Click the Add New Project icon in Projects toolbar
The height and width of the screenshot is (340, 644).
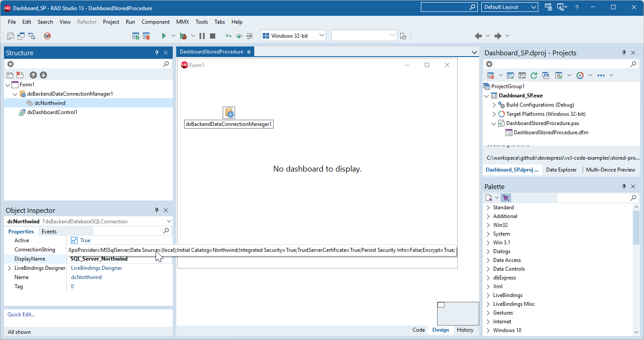(x=510, y=75)
